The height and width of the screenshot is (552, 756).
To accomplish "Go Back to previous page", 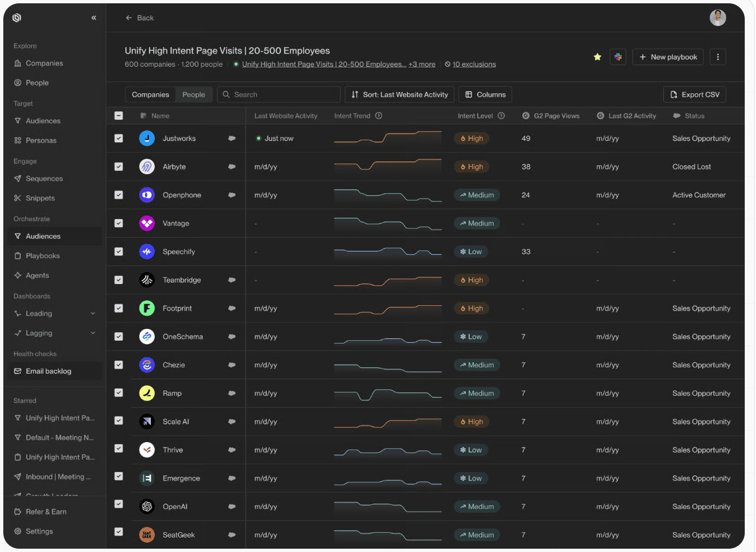I will coord(139,18).
